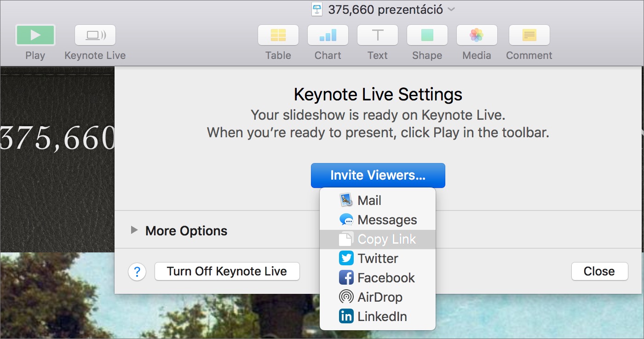Insert a table using the Table icon

tap(278, 35)
